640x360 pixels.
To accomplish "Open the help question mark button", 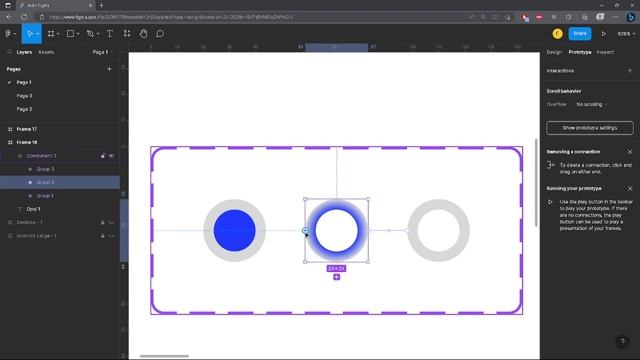I will pos(622,342).
